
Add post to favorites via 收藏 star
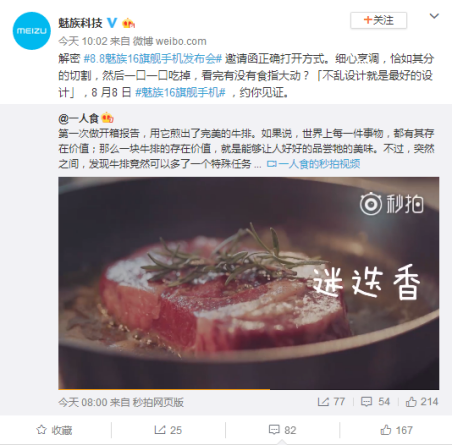[x=54, y=430]
